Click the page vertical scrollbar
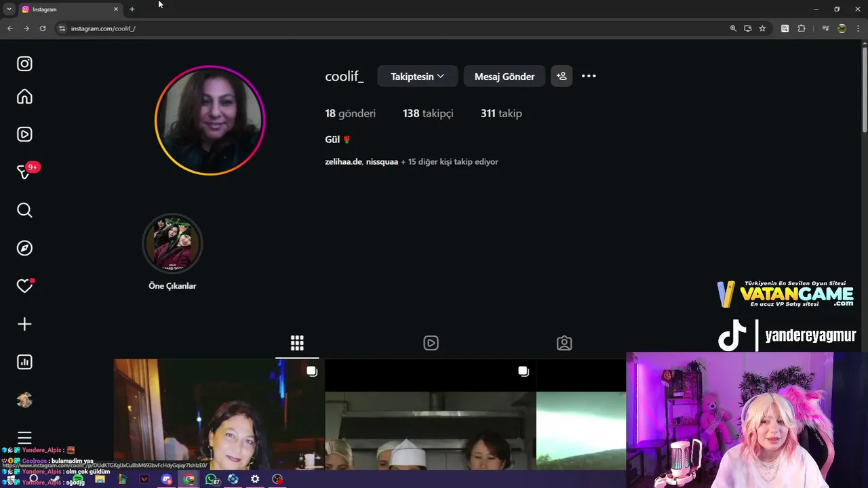Image resolution: width=868 pixels, height=488 pixels. pyautogui.click(x=864, y=88)
